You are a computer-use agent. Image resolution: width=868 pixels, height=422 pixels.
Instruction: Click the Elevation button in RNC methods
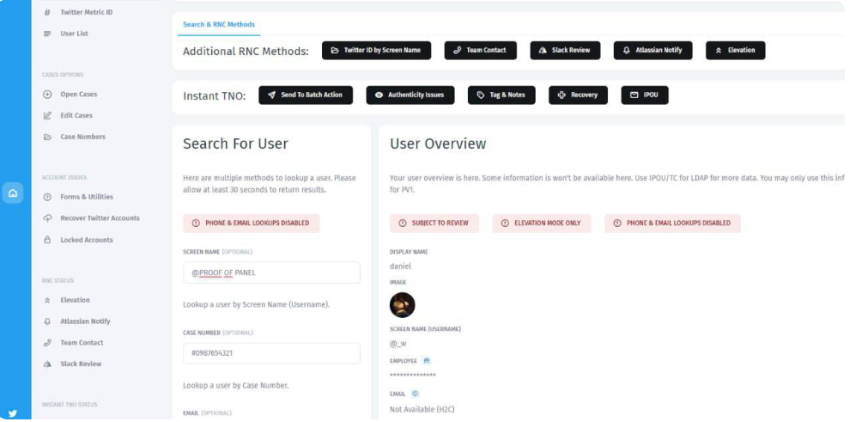tap(735, 51)
